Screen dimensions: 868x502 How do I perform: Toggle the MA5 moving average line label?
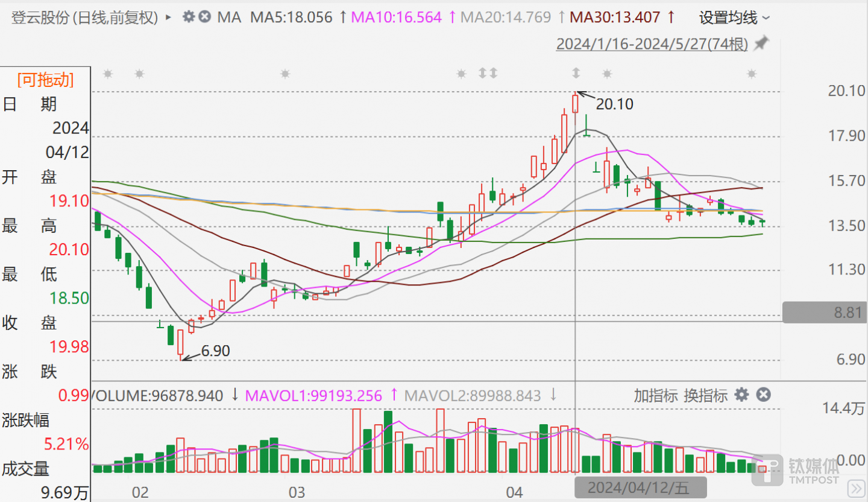pyautogui.click(x=291, y=17)
